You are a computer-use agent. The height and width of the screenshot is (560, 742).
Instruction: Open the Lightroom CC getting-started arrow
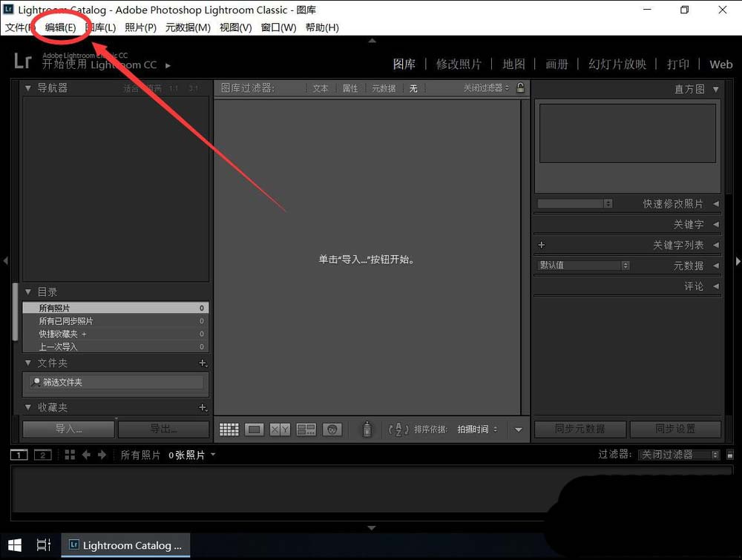point(168,66)
